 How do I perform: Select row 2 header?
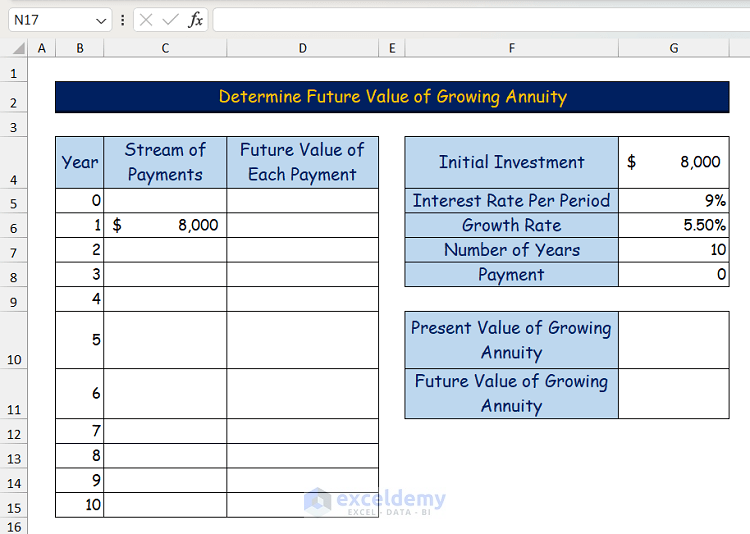click(x=13, y=98)
